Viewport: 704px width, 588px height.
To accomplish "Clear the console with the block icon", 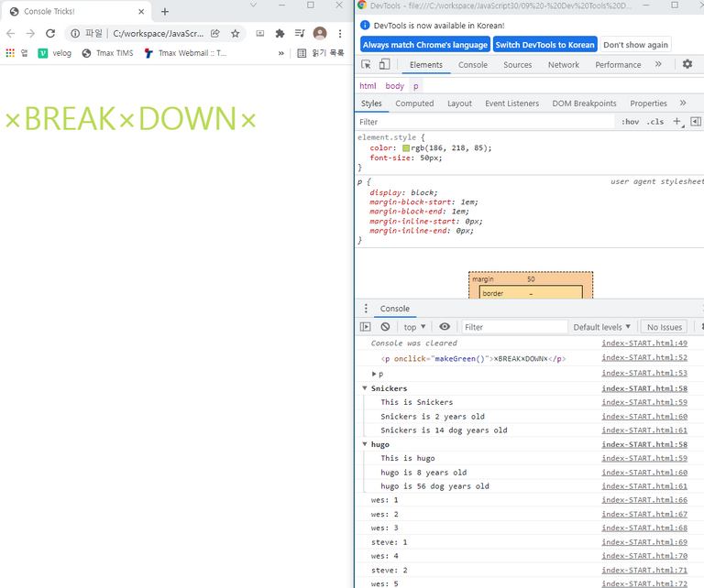I will coord(385,327).
